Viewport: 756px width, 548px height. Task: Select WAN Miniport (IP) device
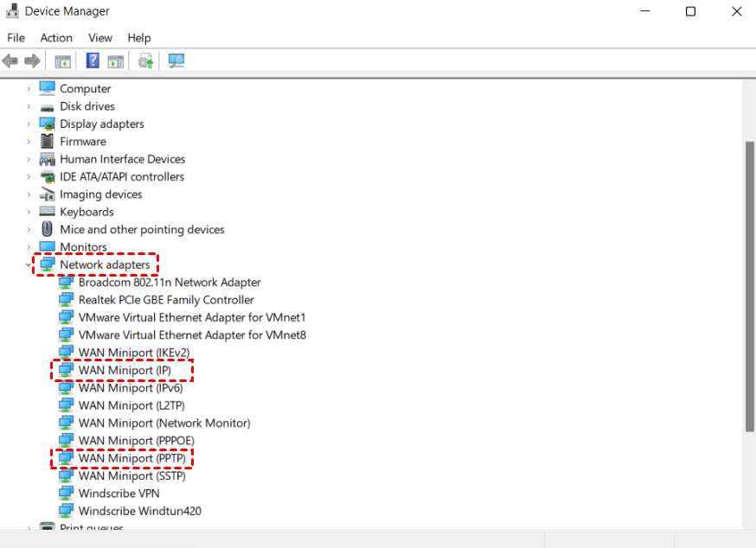125,370
